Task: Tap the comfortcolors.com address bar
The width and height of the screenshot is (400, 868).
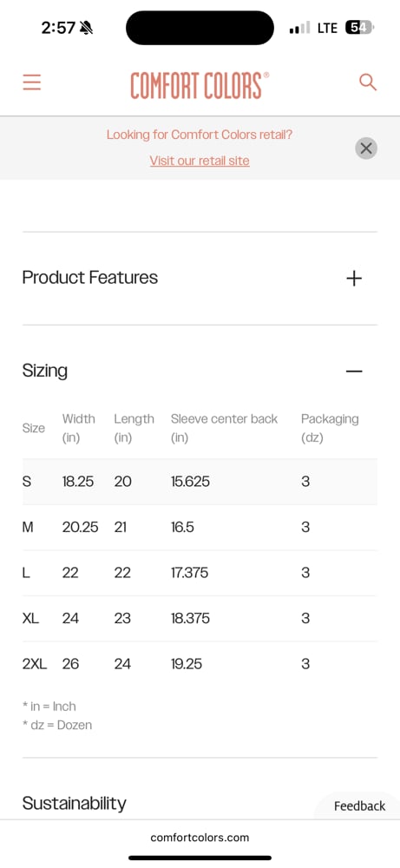Action: tap(200, 837)
